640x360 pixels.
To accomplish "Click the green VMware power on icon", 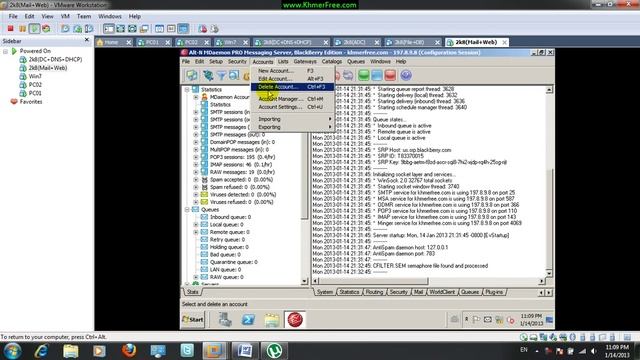I will 34,29.
